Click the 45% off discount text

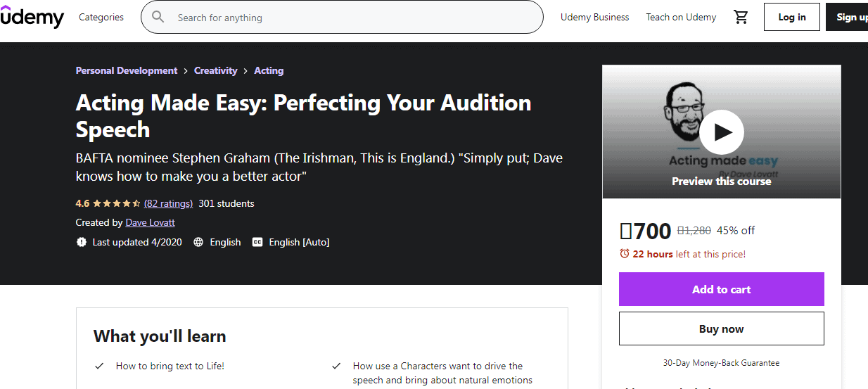point(736,230)
